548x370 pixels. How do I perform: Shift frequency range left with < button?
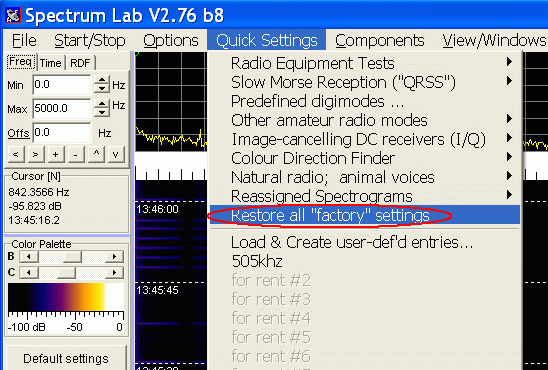(x=16, y=154)
